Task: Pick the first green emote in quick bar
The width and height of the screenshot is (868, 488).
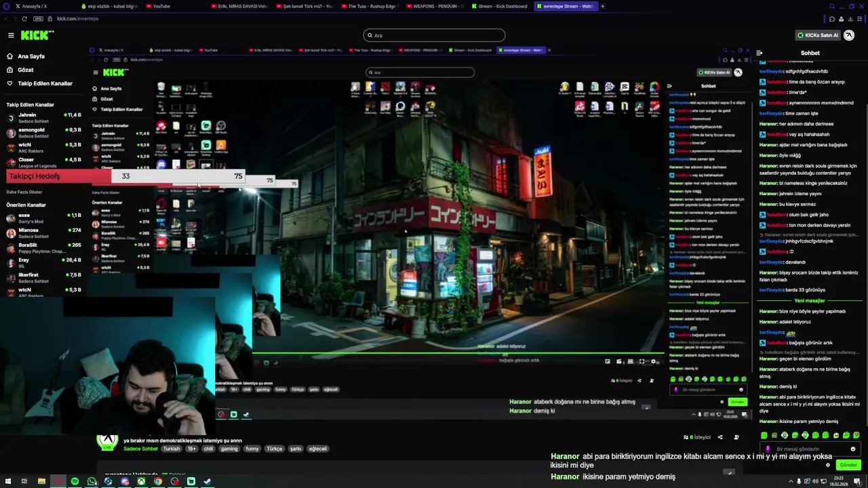Action: 764,435
